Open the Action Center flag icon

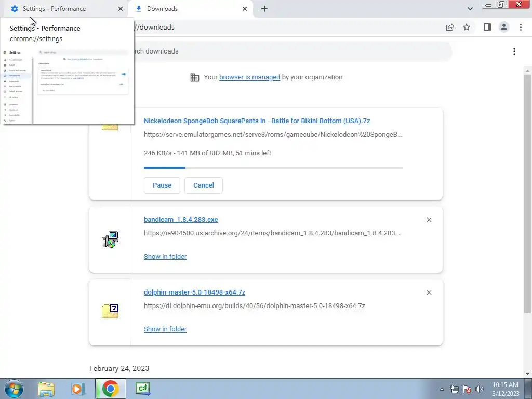pos(467,389)
